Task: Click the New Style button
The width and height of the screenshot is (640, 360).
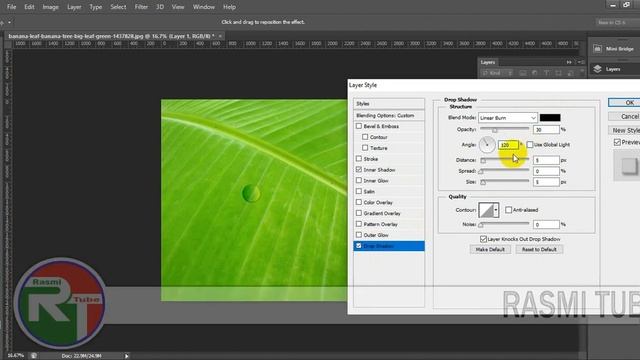Action: 624,130
